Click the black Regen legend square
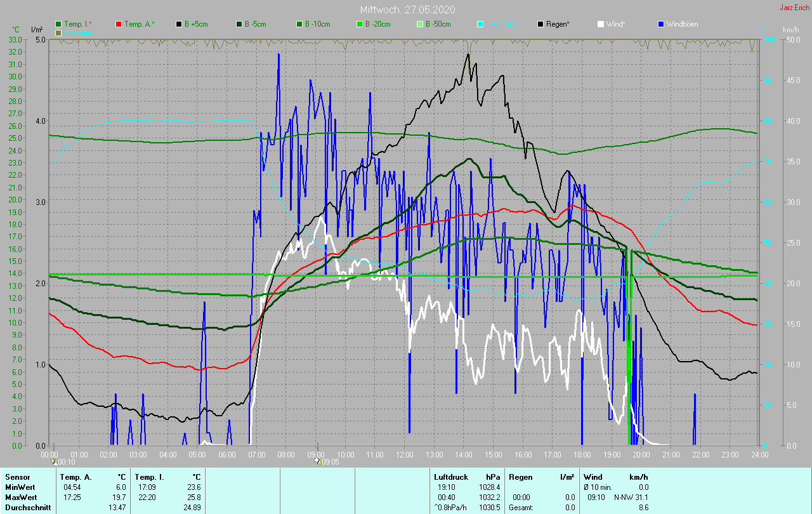 click(540, 24)
